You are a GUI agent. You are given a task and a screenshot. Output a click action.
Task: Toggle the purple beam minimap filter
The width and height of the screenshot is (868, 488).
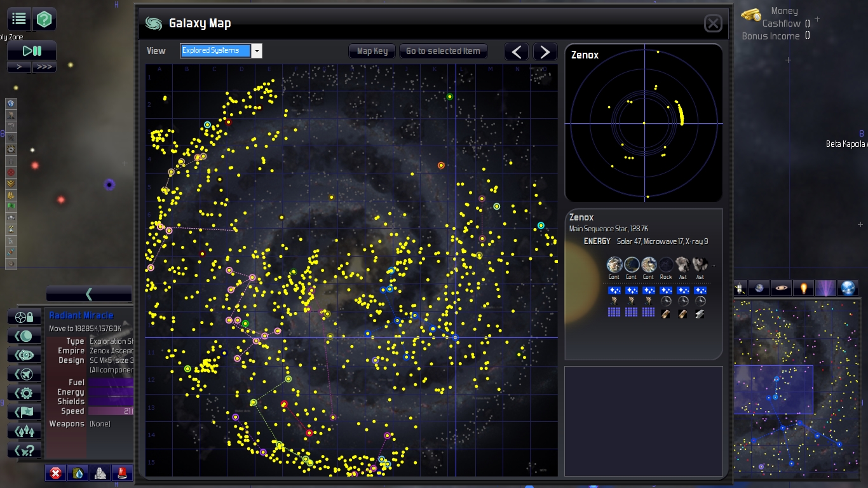[x=826, y=288]
